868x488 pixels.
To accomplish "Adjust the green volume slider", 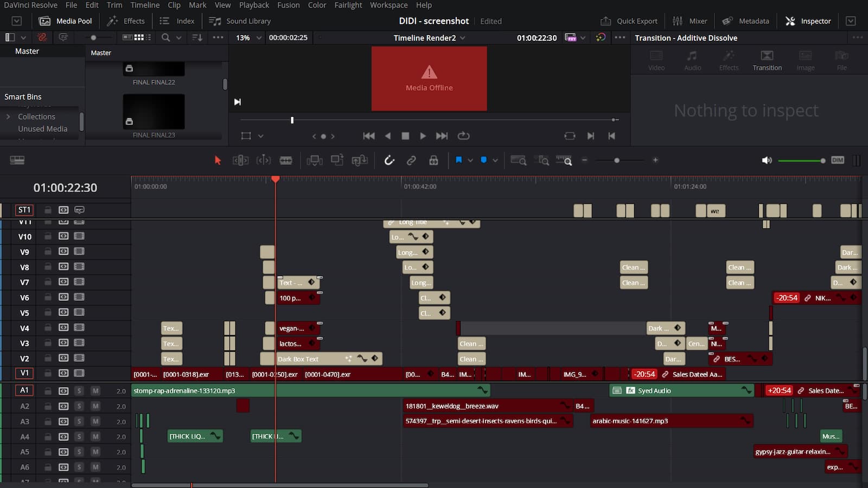I will coord(822,160).
